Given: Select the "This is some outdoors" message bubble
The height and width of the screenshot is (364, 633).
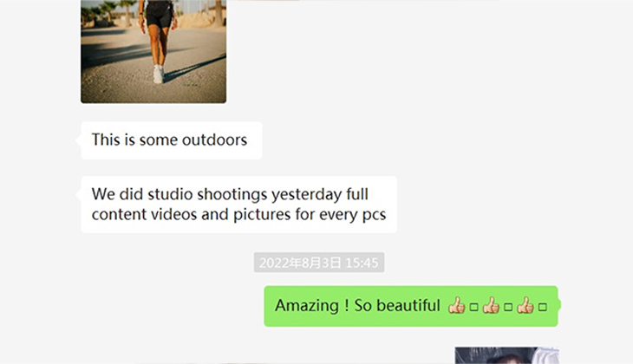Looking at the screenshot, I should coord(171,140).
